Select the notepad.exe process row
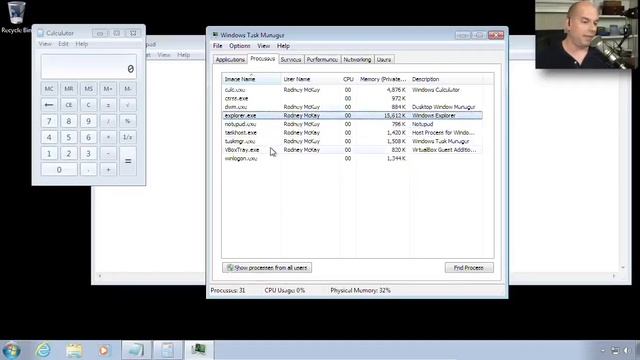The width and height of the screenshot is (640, 360). (352, 124)
